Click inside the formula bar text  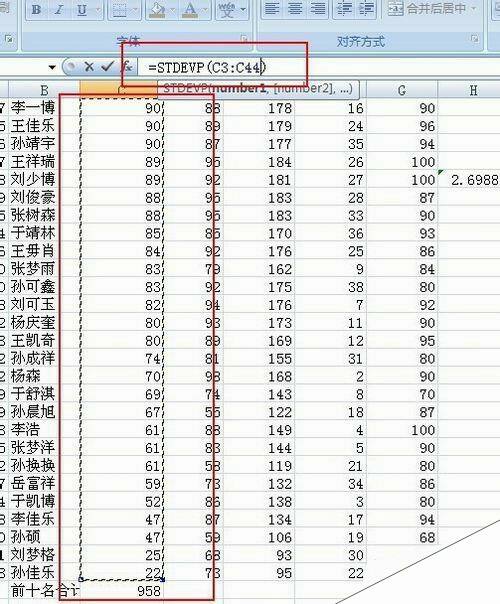pyautogui.click(x=207, y=68)
